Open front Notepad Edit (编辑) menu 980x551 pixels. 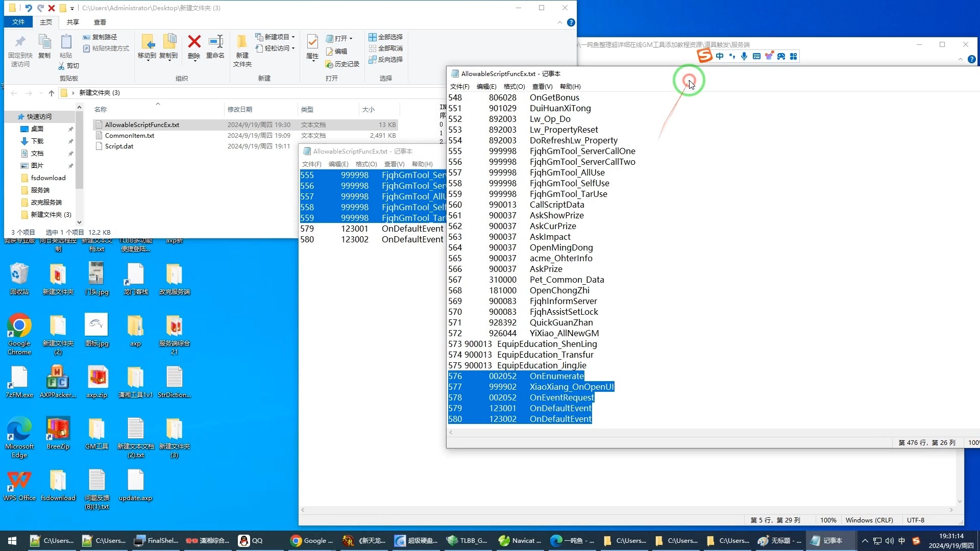tap(486, 86)
